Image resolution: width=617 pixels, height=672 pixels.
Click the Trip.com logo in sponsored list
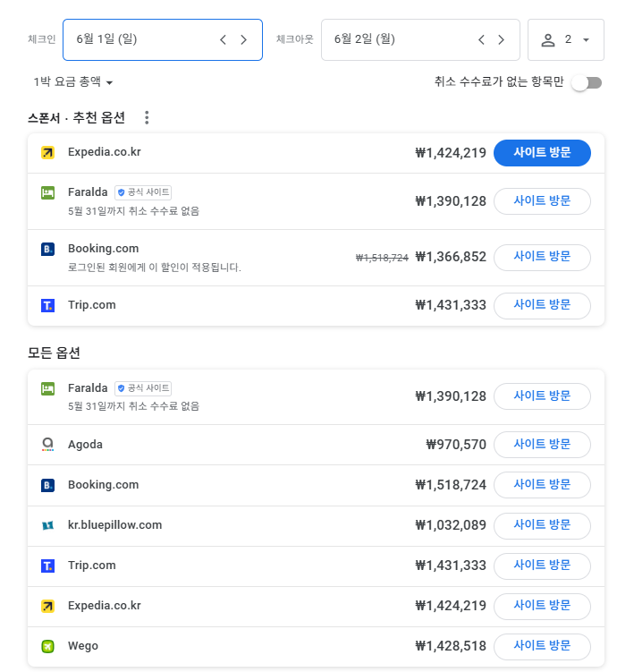pos(47,305)
